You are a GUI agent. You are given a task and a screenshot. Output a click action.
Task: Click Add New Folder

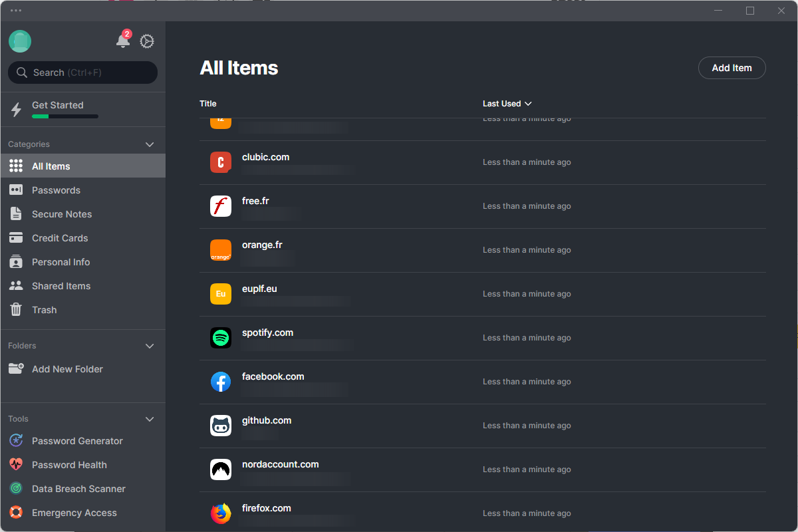pos(67,369)
